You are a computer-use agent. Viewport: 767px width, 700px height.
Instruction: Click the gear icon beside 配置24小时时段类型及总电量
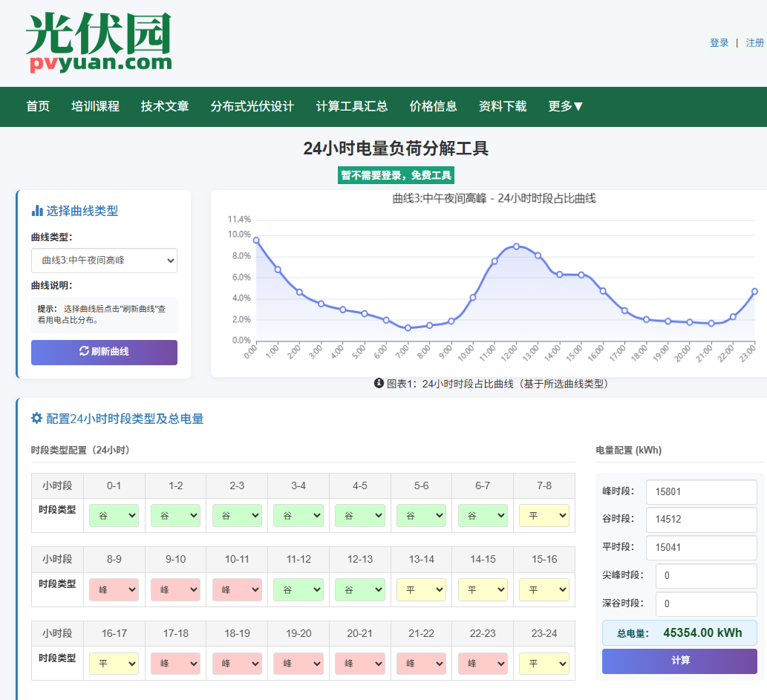click(x=36, y=419)
